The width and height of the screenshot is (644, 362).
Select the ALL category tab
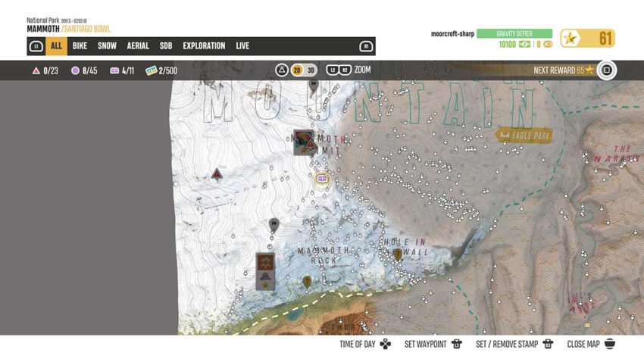(56, 46)
